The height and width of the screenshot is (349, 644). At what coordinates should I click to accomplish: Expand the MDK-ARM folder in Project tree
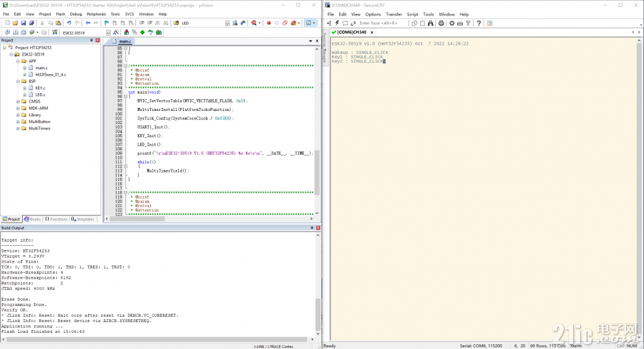coord(18,108)
